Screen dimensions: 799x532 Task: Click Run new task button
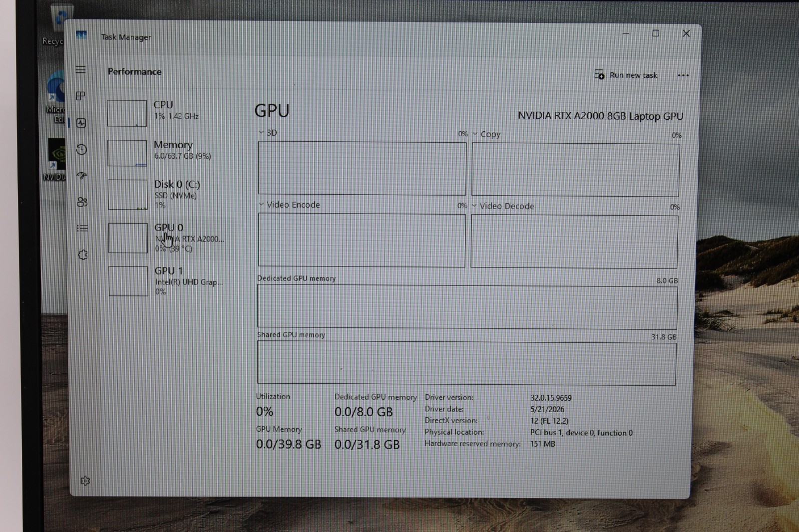point(626,75)
